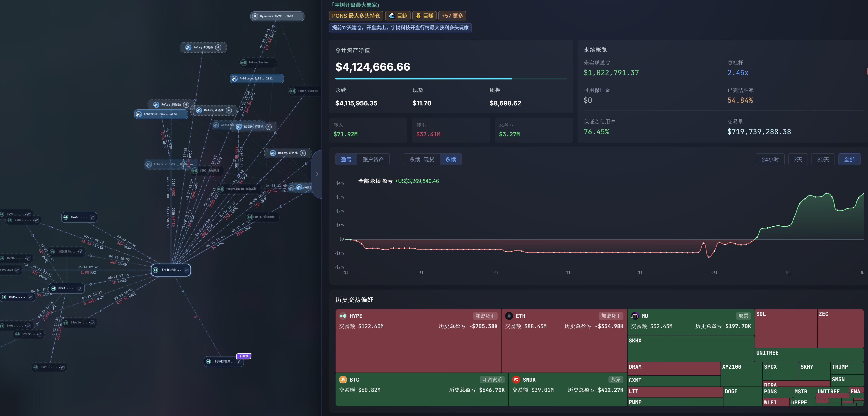Image resolution: width=868 pixels, height=416 pixels.
Task: Click the MU stock logo icon
Action: point(634,316)
